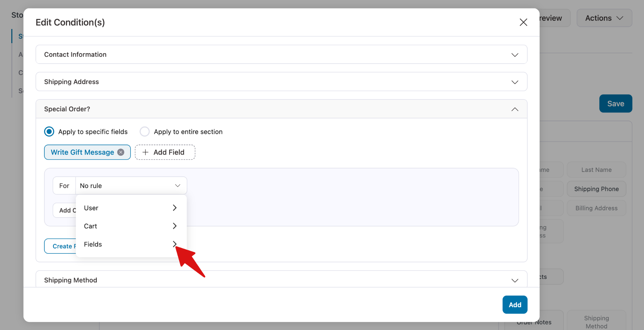Expand the User submenu arrow

(x=175, y=208)
